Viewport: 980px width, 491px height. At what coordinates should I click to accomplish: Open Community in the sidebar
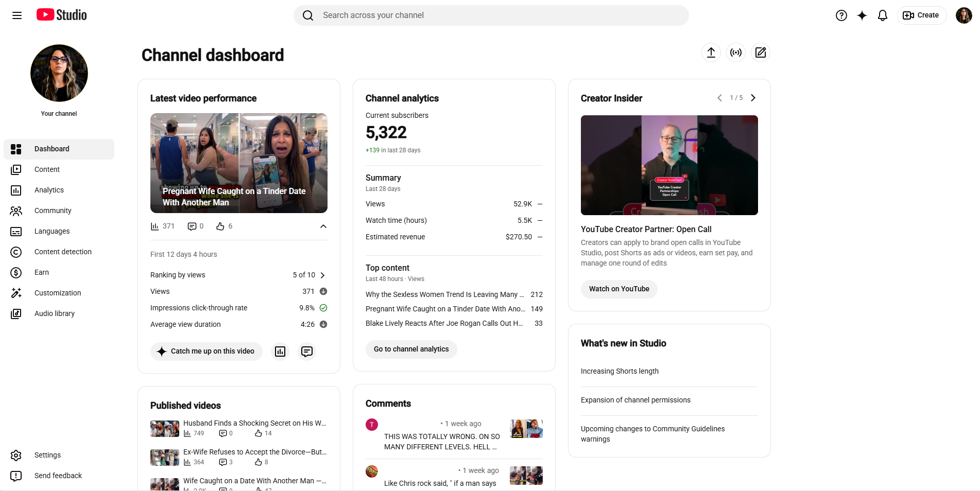pos(59,211)
